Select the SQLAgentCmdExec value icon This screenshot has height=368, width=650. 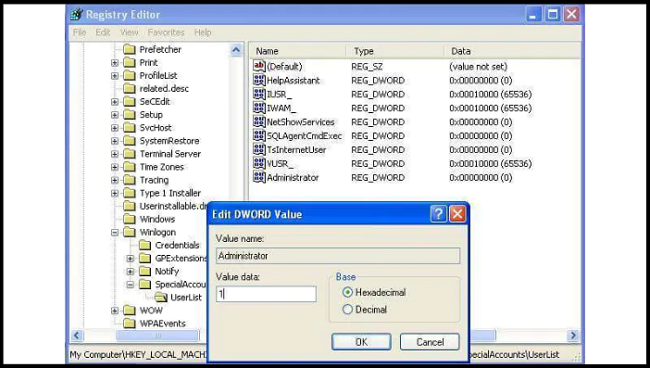pyautogui.click(x=260, y=136)
